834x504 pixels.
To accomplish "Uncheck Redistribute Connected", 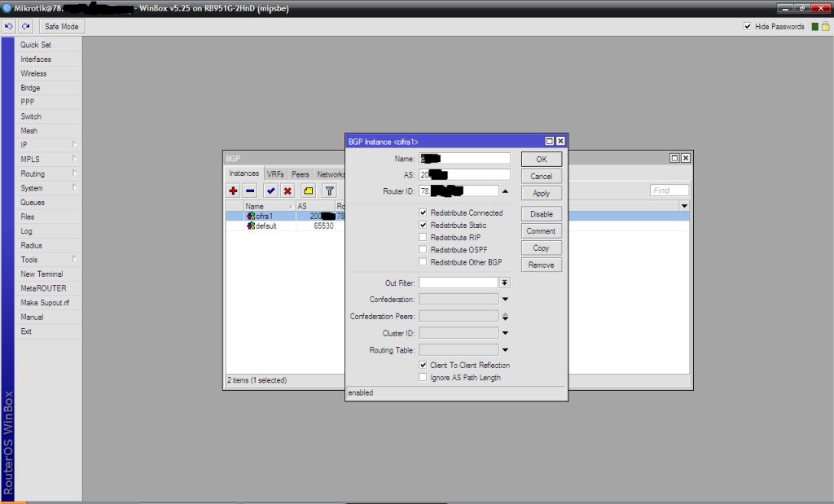I will tap(423, 213).
